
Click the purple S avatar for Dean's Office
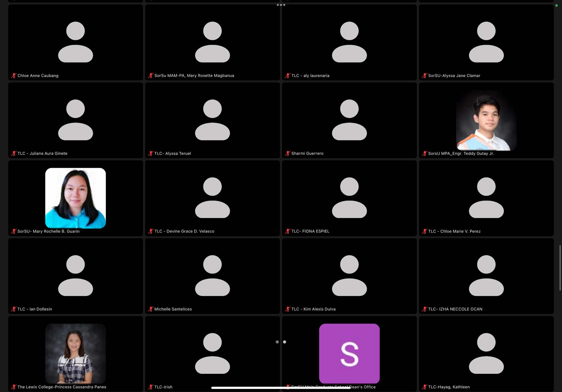click(349, 353)
